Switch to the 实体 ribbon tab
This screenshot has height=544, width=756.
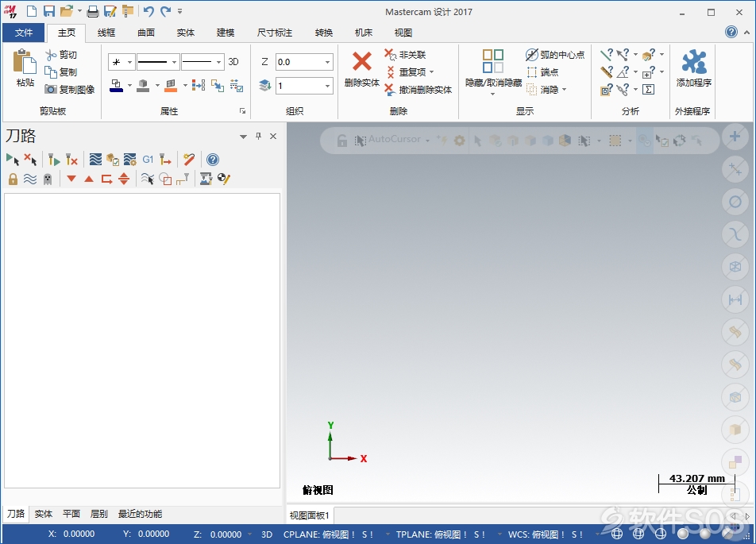(186, 33)
